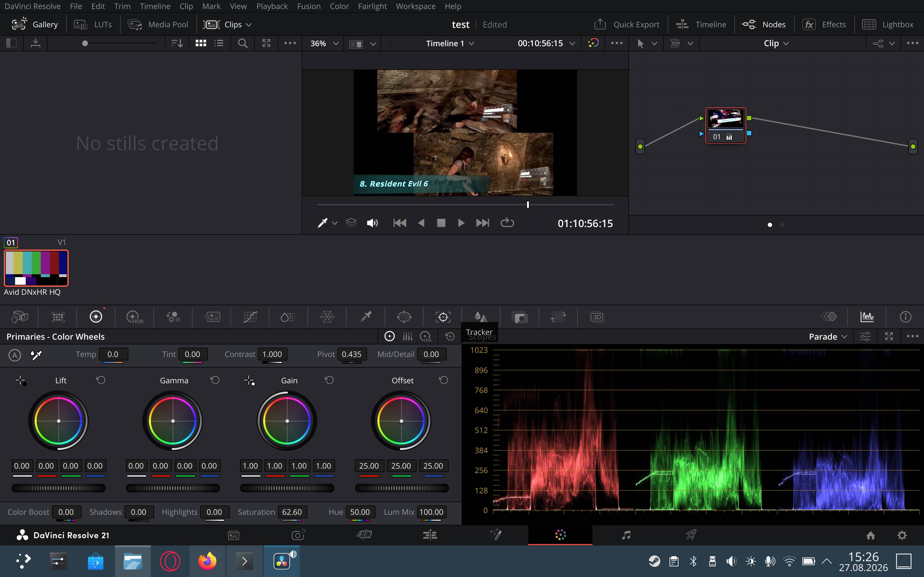Adjust the Gain master wheel slider
This screenshot has width=924, height=577.
[x=287, y=488]
